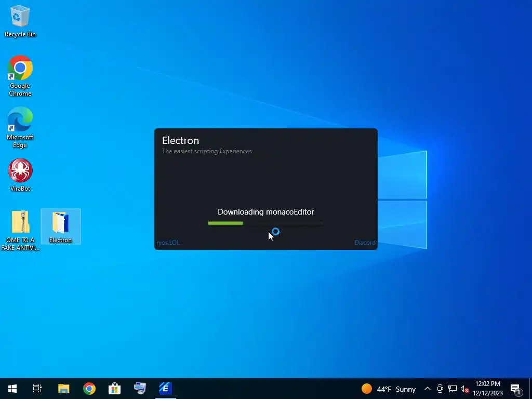532x399 pixels.
Task: Open File Explorer from taskbar
Action: 63,389
